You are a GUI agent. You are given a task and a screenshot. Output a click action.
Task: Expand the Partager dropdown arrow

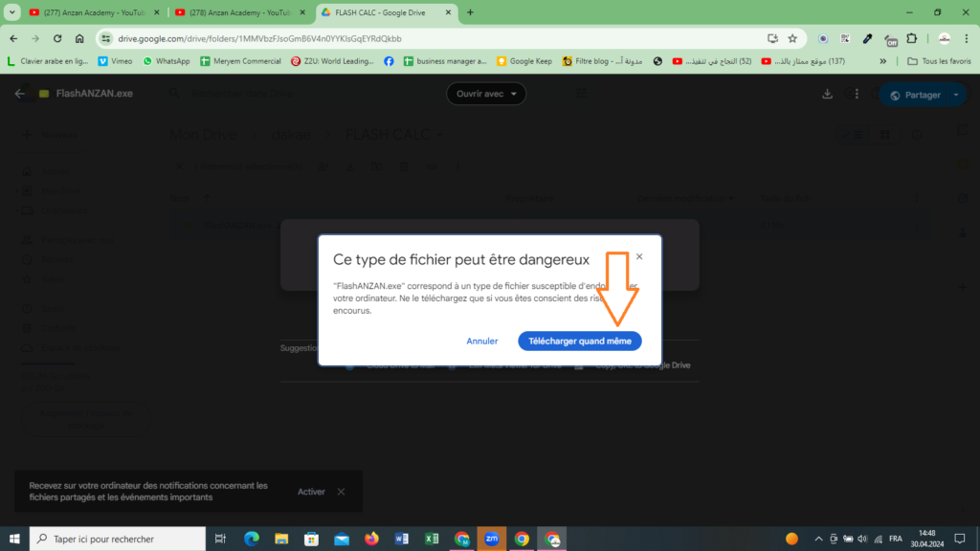point(956,95)
